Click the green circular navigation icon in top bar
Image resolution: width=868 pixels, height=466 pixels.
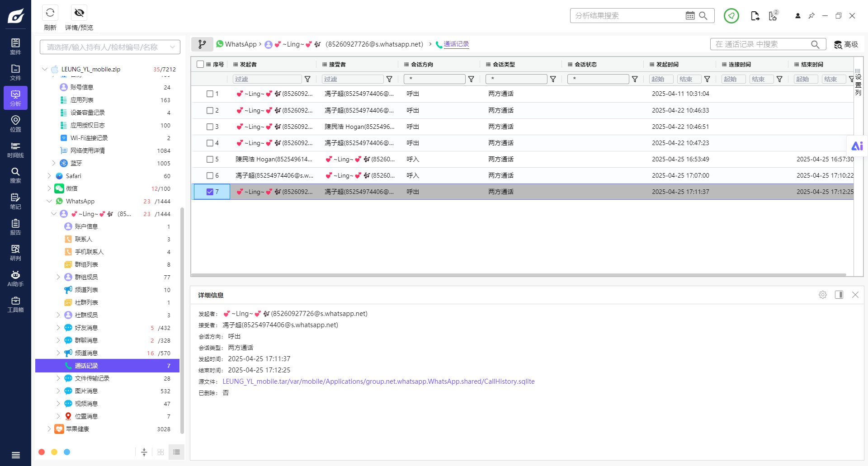coord(731,16)
